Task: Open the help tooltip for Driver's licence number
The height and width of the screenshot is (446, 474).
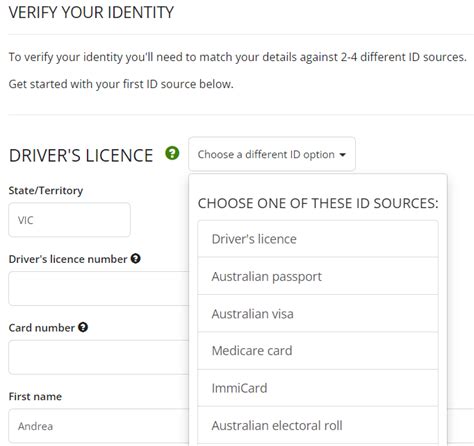Action: click(136, 258)
